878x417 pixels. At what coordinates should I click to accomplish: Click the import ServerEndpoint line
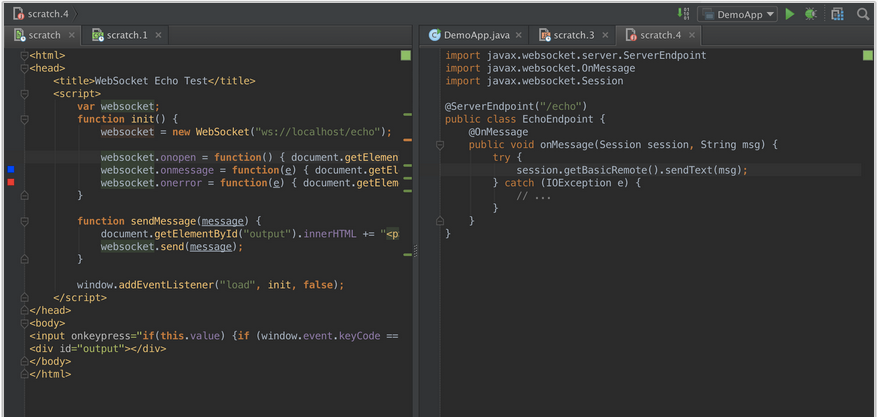(576, 55)
